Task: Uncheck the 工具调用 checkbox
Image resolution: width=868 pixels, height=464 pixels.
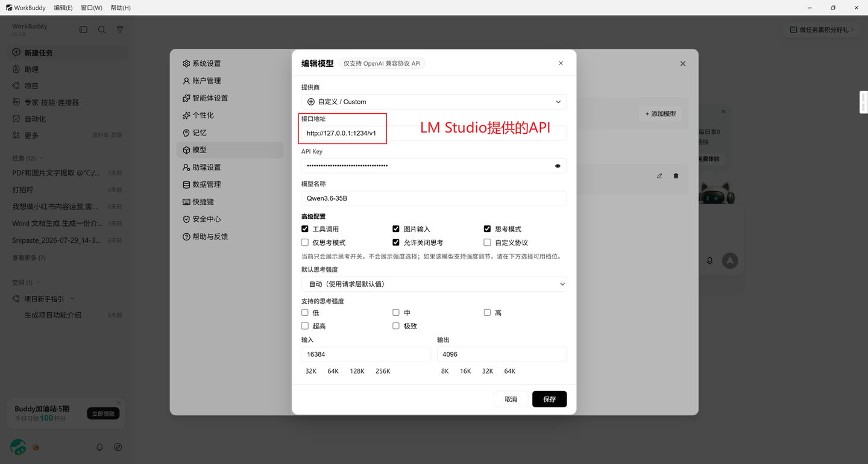Action: [305, 229]
